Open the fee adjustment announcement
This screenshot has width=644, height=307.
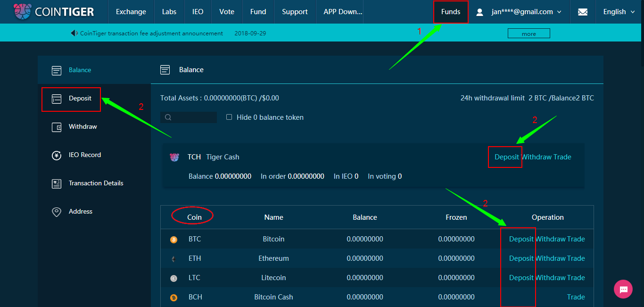[152, 33]
